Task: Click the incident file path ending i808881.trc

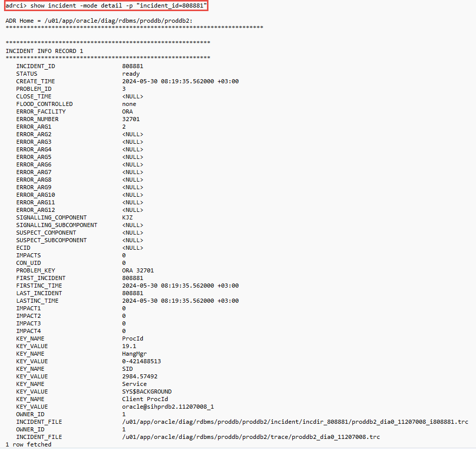Action: [295, 422]
